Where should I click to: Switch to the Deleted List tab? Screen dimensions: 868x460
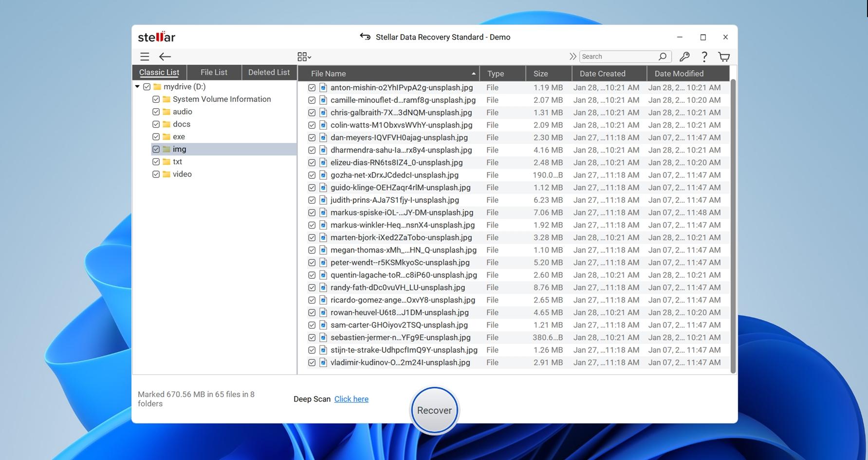coord(269,72)
